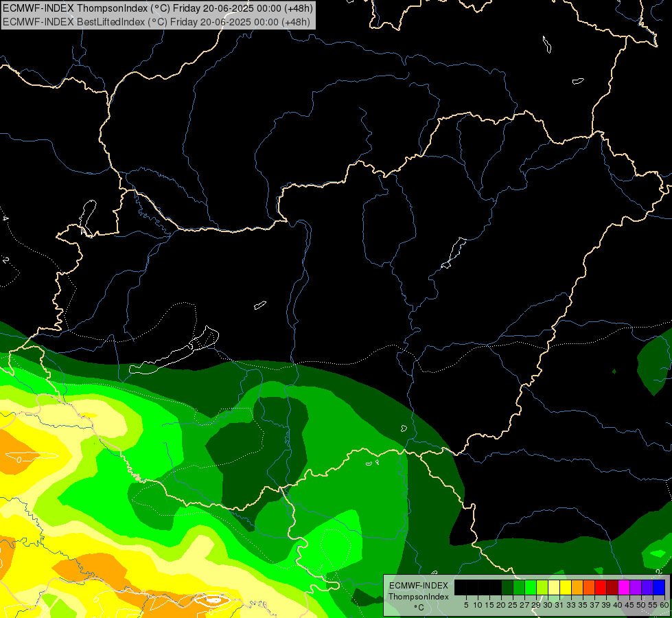Select the legend tick label '60'
Image resolution: width=672 pixels, height=618 pixels.
point(664,605)
